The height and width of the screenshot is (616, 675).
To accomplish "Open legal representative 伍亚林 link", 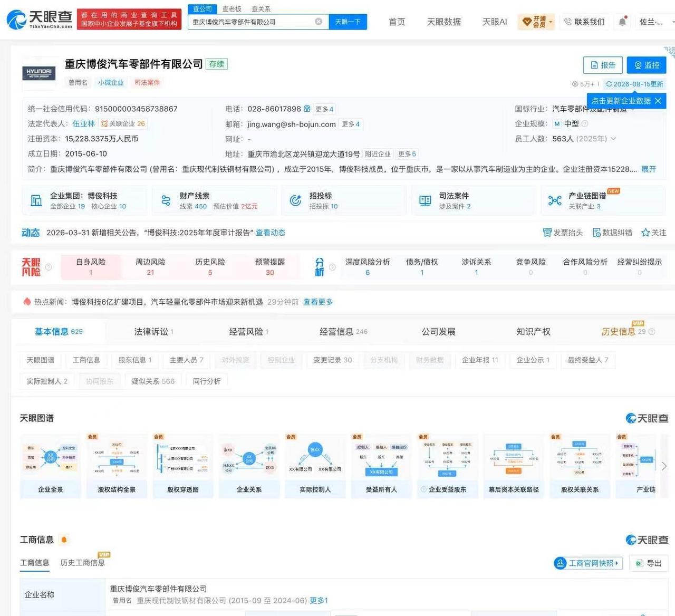I will [x=84, y=124].
